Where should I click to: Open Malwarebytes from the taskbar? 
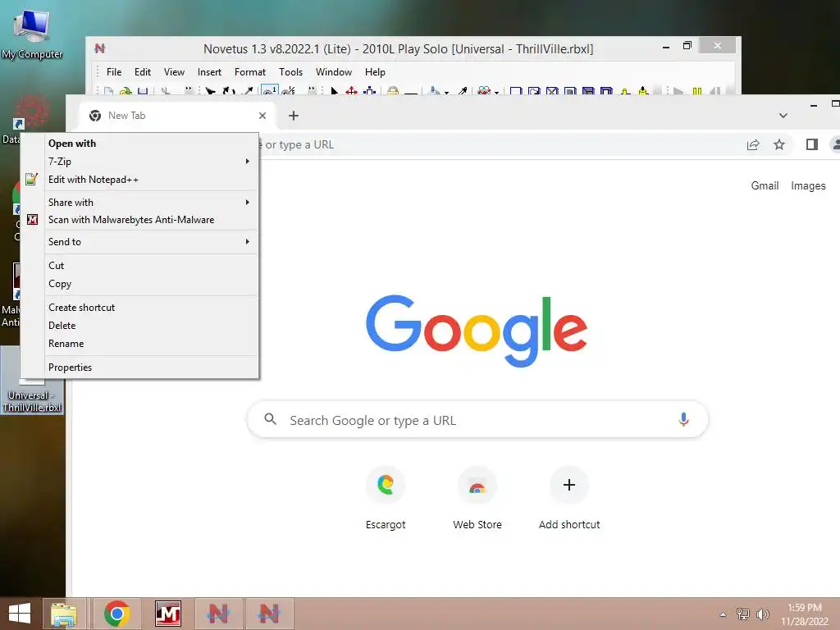tap(167, 614)
